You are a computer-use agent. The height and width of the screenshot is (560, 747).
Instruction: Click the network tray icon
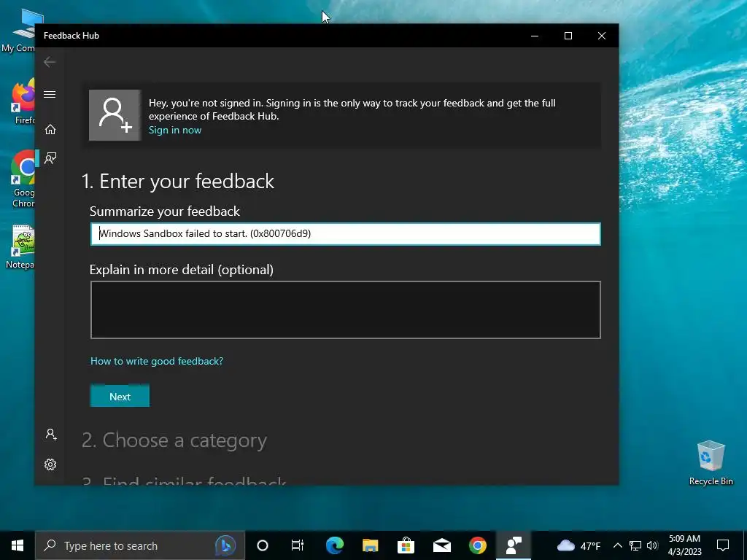[635, 545]
